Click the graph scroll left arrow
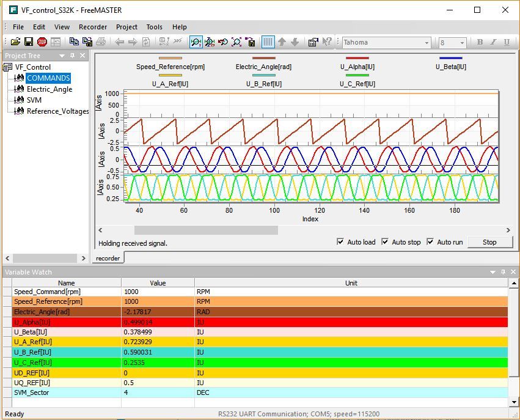520x420 pixels. 100,230
